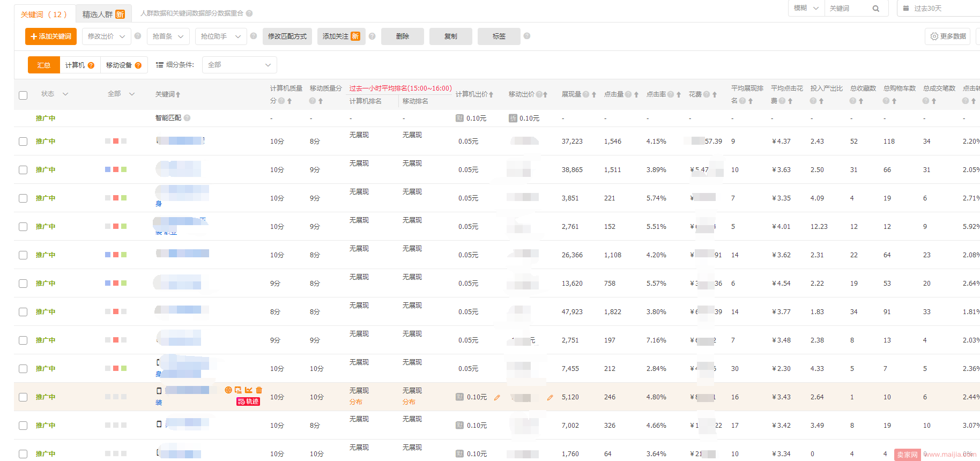Click the default-bid icon in 智能匹配 row
The height and width of the screenshot is (461, 980).
click(x=459, y=118)
